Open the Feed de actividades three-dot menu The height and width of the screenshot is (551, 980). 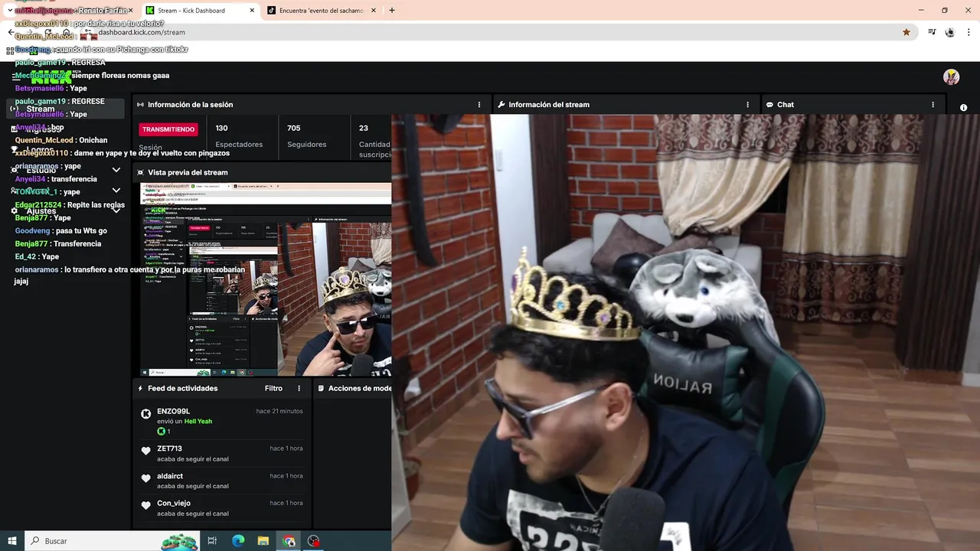pyautogui.click(x=299, y=389)
